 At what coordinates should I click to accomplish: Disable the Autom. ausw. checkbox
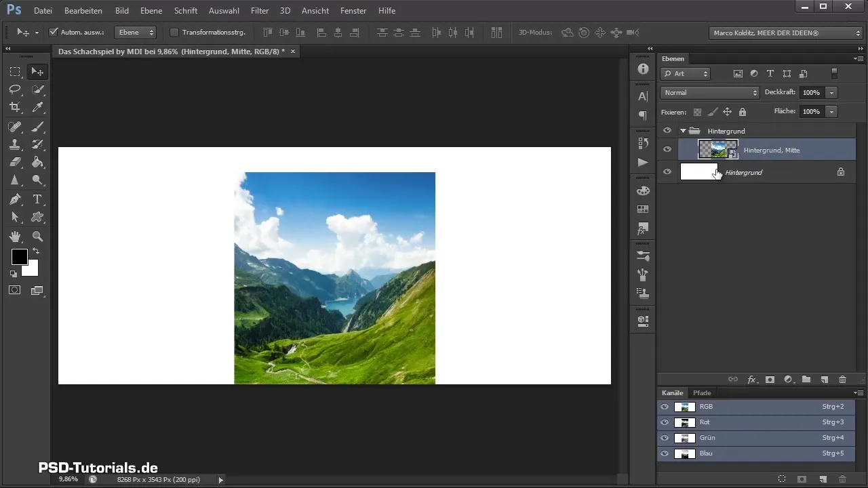[54, 32]
